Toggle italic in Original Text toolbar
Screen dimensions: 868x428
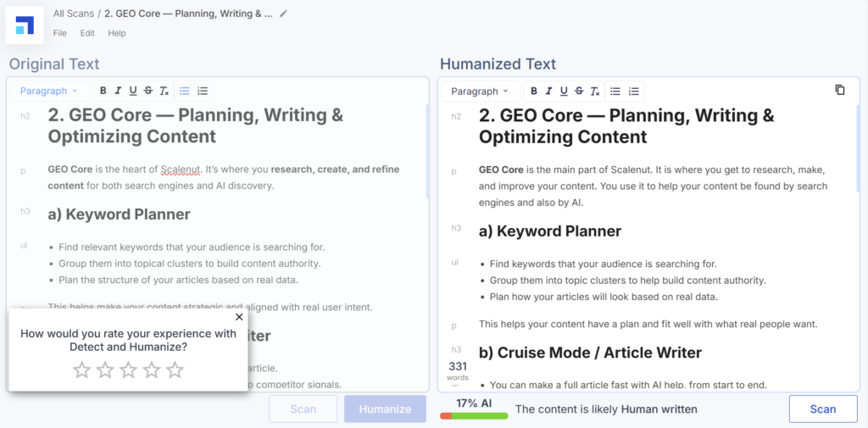(x=119, y=91)
